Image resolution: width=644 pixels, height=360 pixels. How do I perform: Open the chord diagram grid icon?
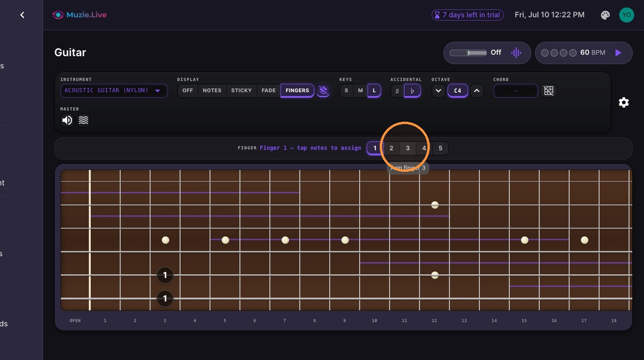coord(549,90)
